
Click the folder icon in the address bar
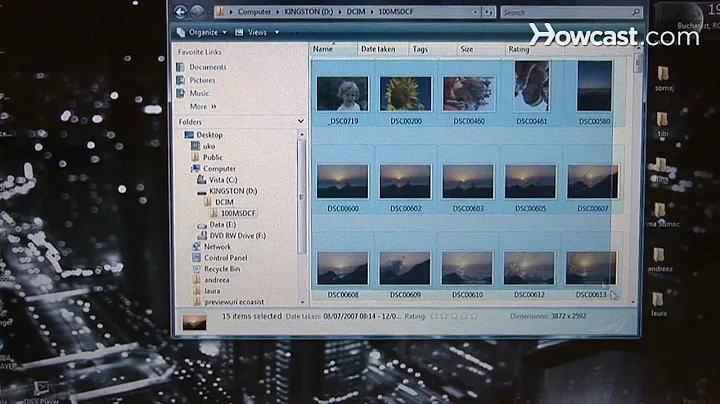coord(221,12)
